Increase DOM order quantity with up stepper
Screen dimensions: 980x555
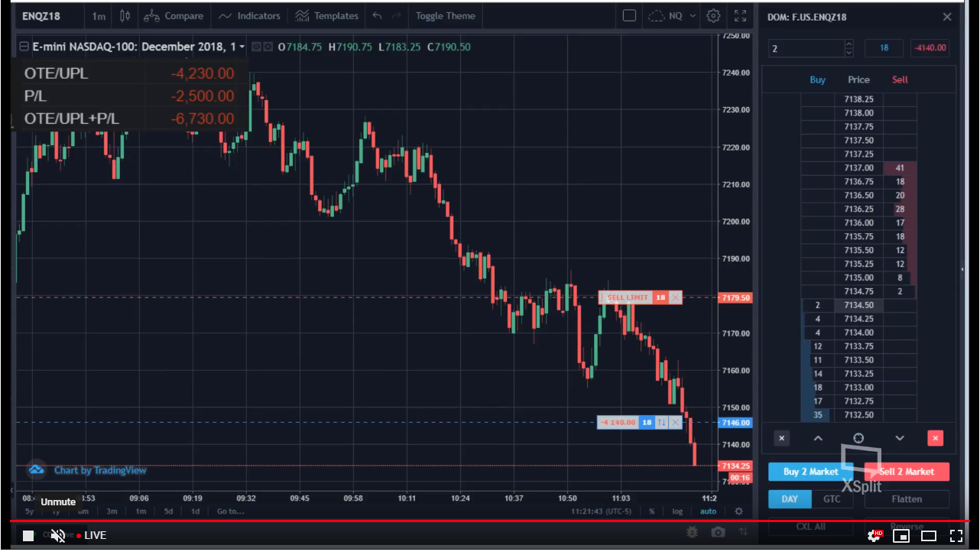pyautogui.click(x=849, y=44)
